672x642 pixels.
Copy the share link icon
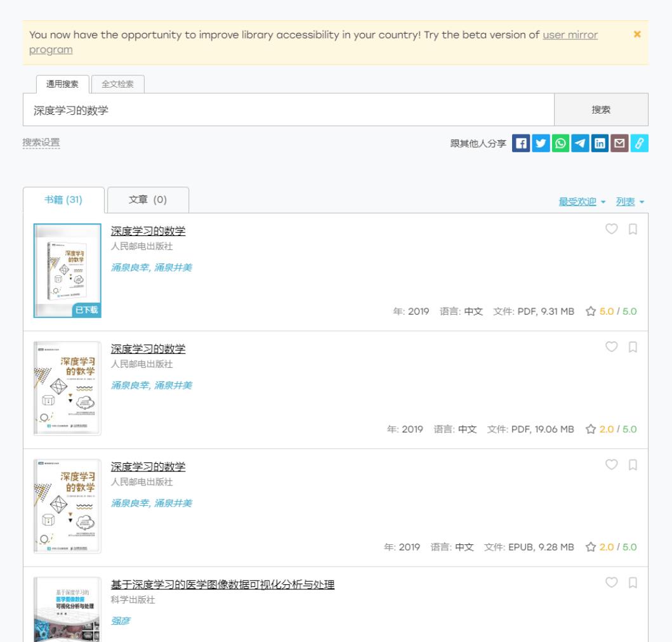pos(639,143)
